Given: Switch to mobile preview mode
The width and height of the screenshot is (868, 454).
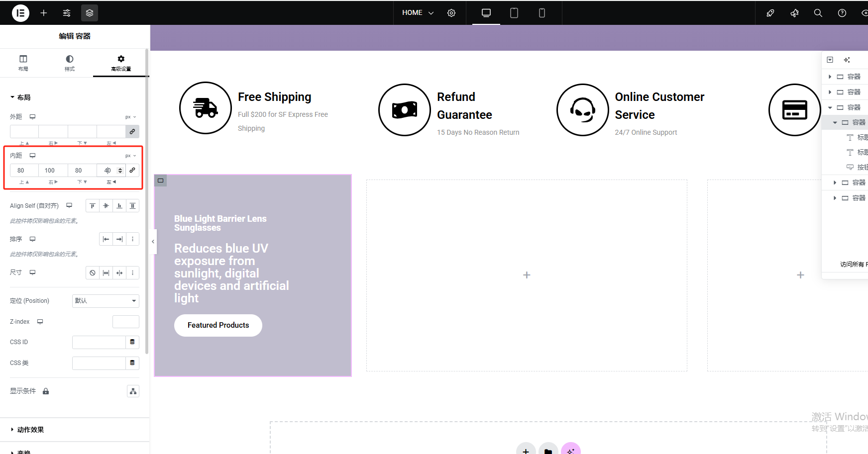Looking at the screenshot, I should click(x=542, y=13).
